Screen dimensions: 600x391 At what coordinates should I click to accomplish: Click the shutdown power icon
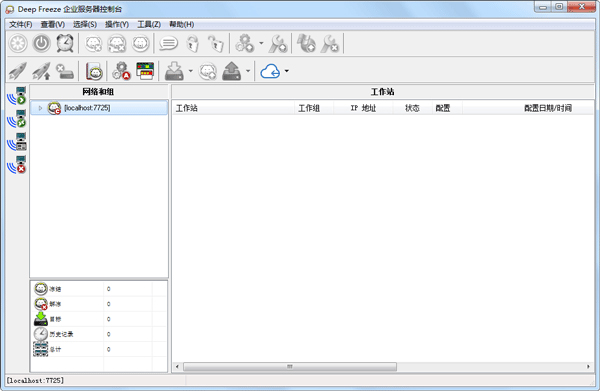[41, 43]
